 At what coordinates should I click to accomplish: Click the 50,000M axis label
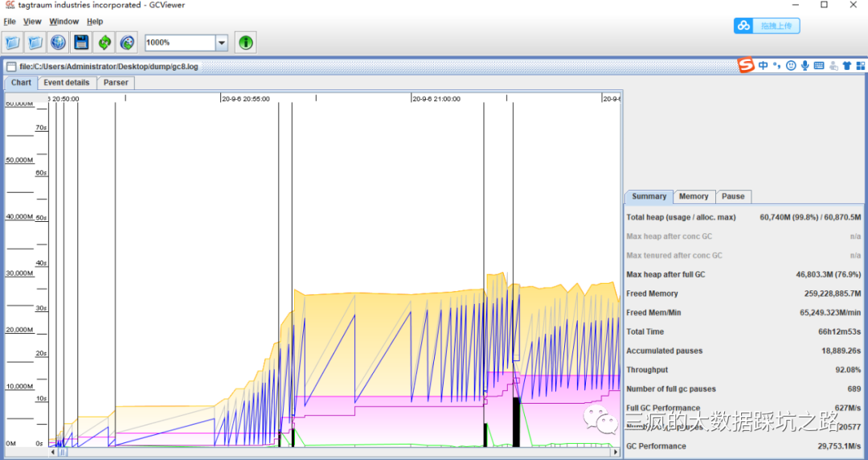[x=19, y=160]
